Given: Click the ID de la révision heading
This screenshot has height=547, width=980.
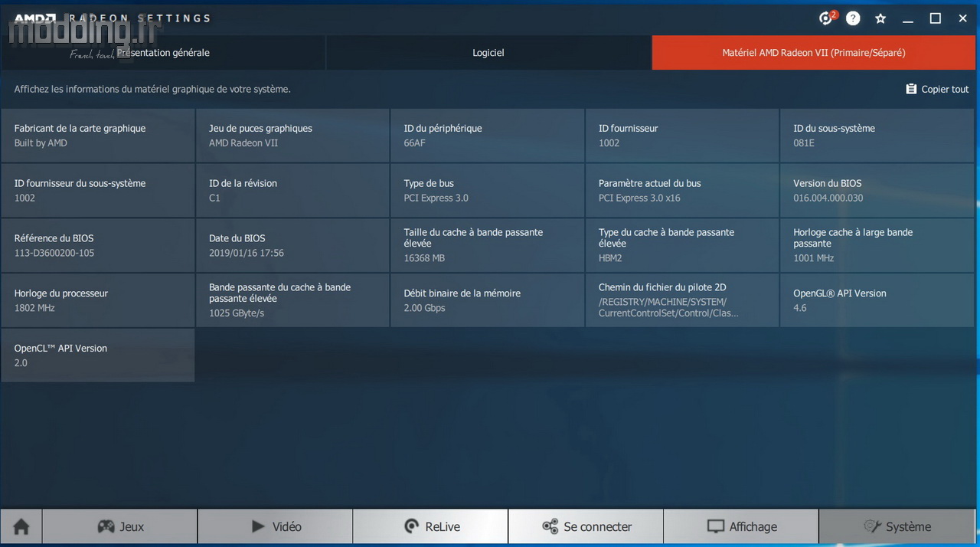Looking at the screenshot, I should click(243, 183).
